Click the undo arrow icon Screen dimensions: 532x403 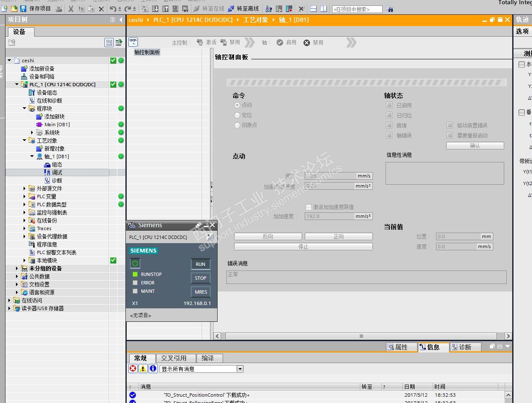pos(113,8)
